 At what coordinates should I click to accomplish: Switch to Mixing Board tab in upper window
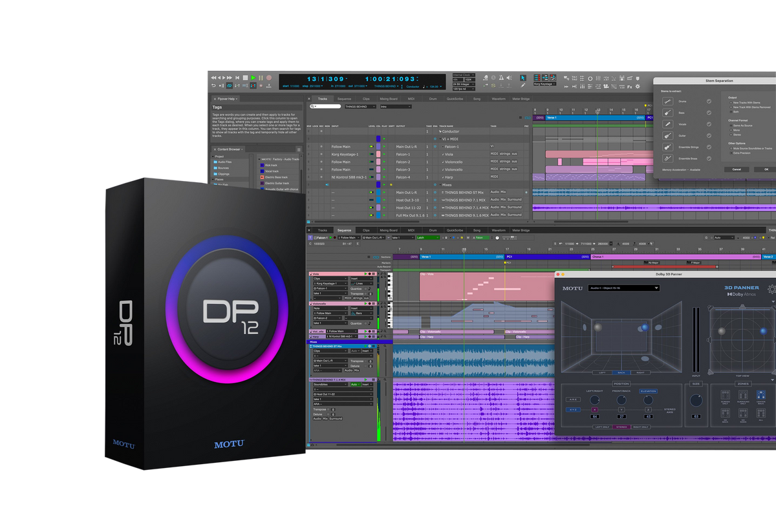[x=389, y=99]
